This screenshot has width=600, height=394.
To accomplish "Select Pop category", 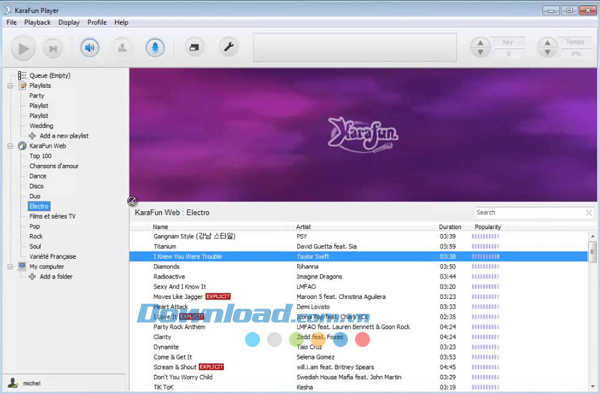I will (x=34, y=226).
